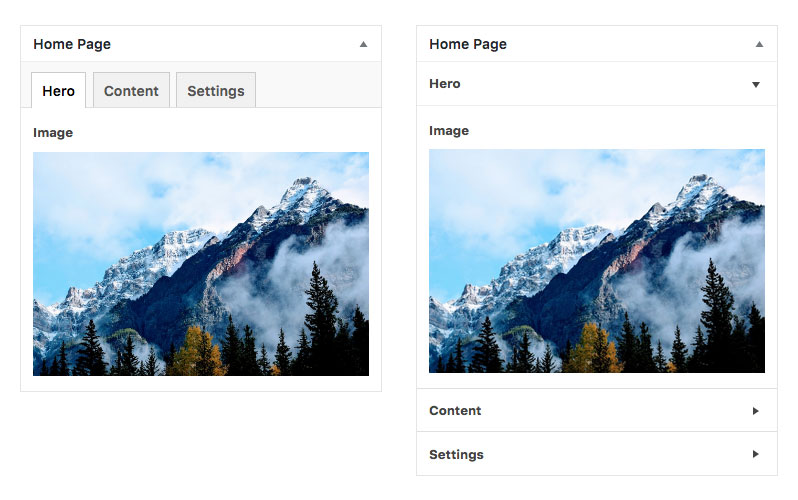The width and height of the screenshot is (798, 500).
Task: Click the Hero accordion header label
Action: pyautogui.click(x=445, y=84)
